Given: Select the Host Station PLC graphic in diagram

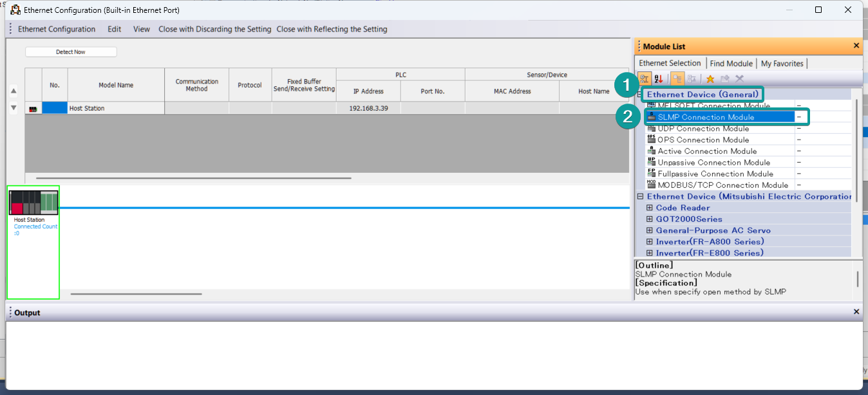Looking at the screenshot, I should (x=33, y=202).
